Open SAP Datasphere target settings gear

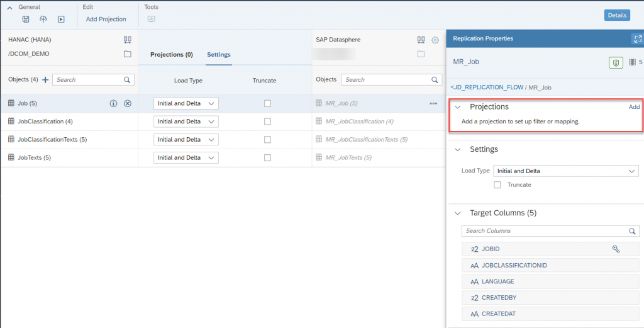click(435, 40)
